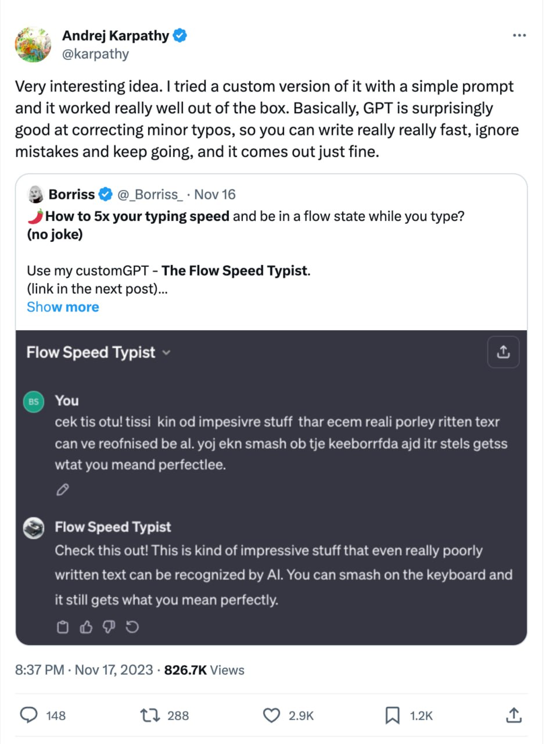Toggle thumbs down on the response

click(109, 627)
